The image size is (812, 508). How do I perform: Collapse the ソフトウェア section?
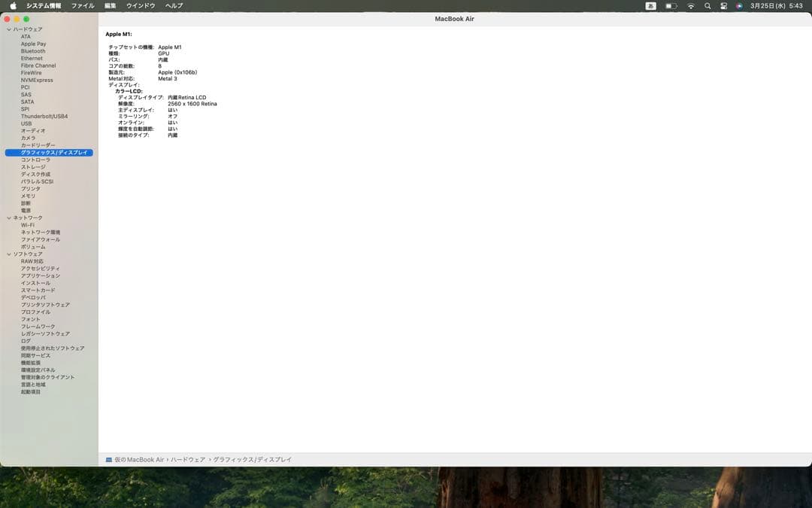[9, 254]
